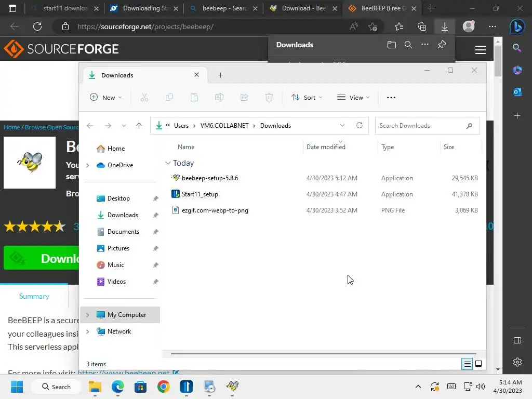The image size is (532, 399).
Task: Open the New dropdown in Explorer
Action: [105, 98]
